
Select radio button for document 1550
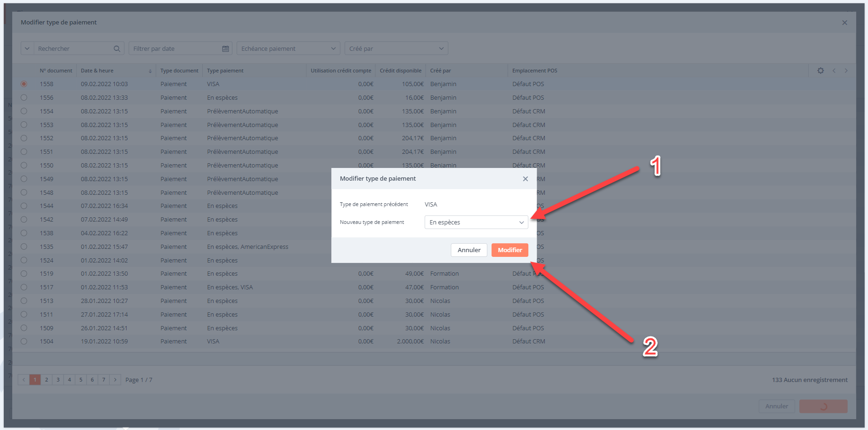tap(24, 165)
